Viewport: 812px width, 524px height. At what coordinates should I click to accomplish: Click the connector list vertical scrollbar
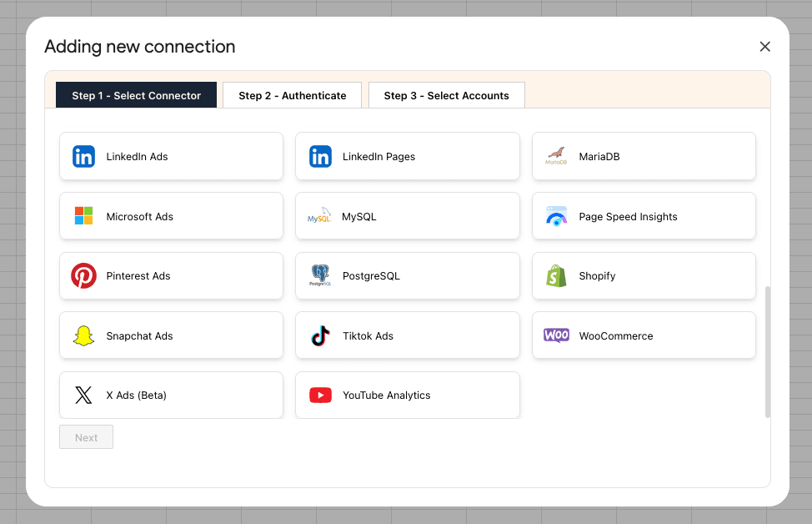click(767, 350)
